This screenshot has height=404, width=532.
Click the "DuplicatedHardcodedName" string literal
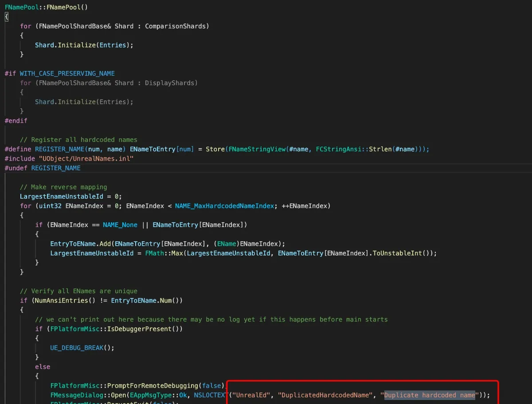click(x=326, y=395)
